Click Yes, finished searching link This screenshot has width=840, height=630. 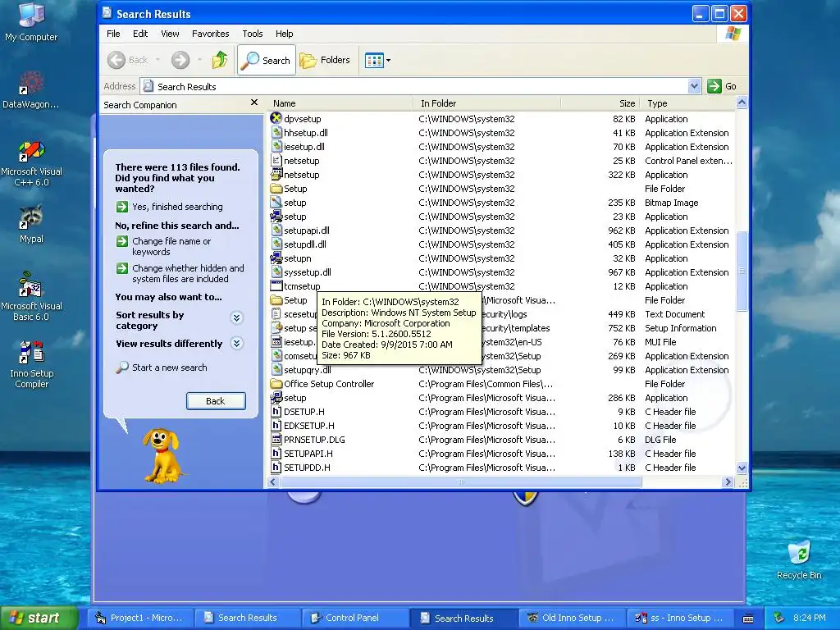tap(177, 207)
